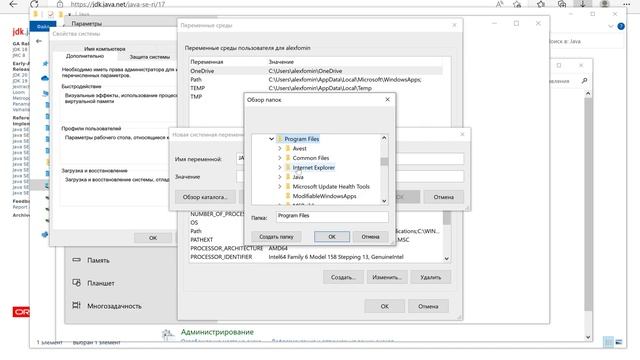Switch Explorer to the large icons view
The image size is (640, 360).
click(619, 342)
